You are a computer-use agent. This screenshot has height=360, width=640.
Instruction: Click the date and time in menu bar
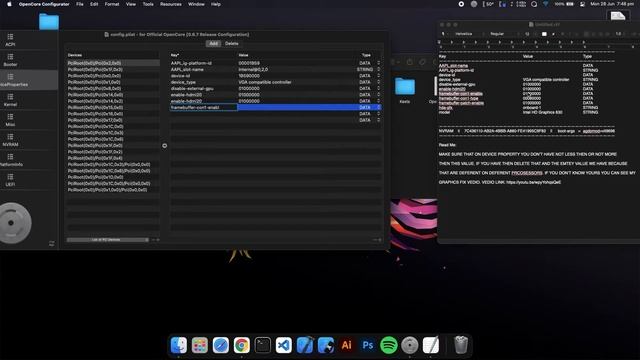[612, 4]
